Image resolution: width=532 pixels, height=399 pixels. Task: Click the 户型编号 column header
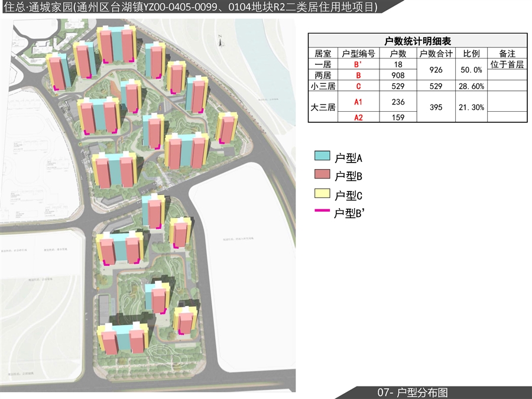click(358, 54)
